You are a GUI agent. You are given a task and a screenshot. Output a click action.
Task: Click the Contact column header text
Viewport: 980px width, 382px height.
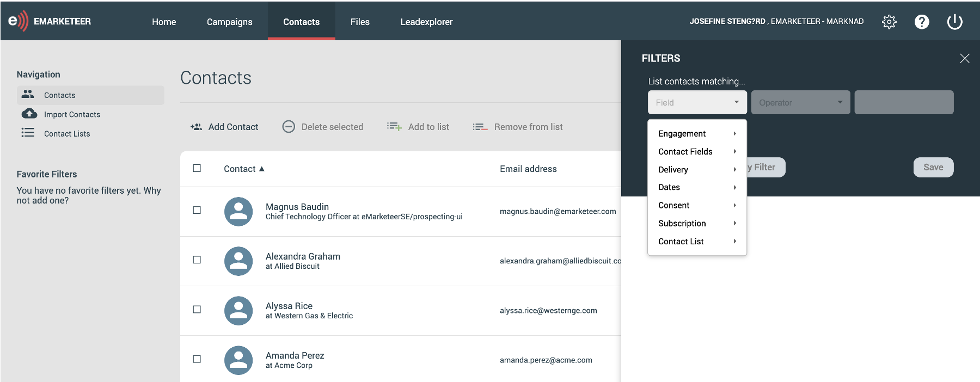[x=240, y=169]
